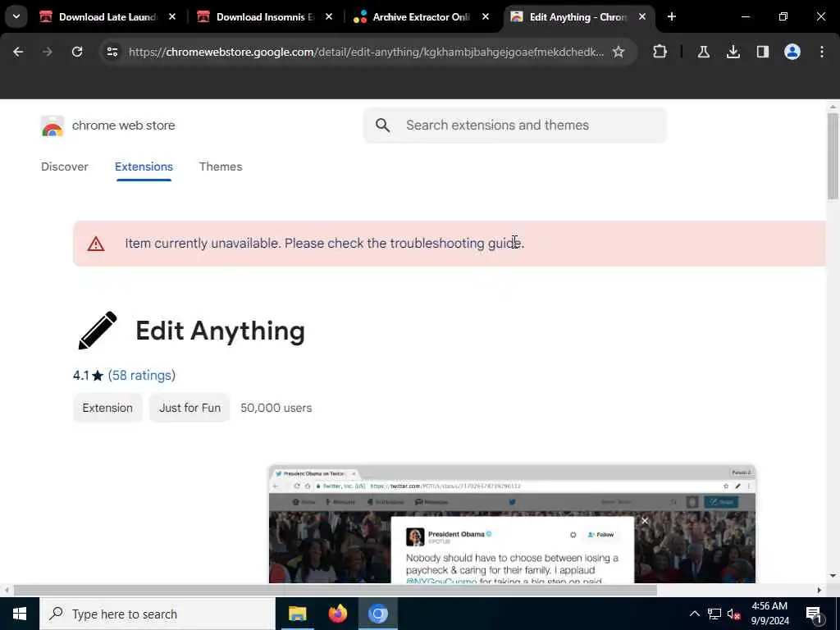Bookmark this page with the star
The image size is (840, 630).
point(619,52)
